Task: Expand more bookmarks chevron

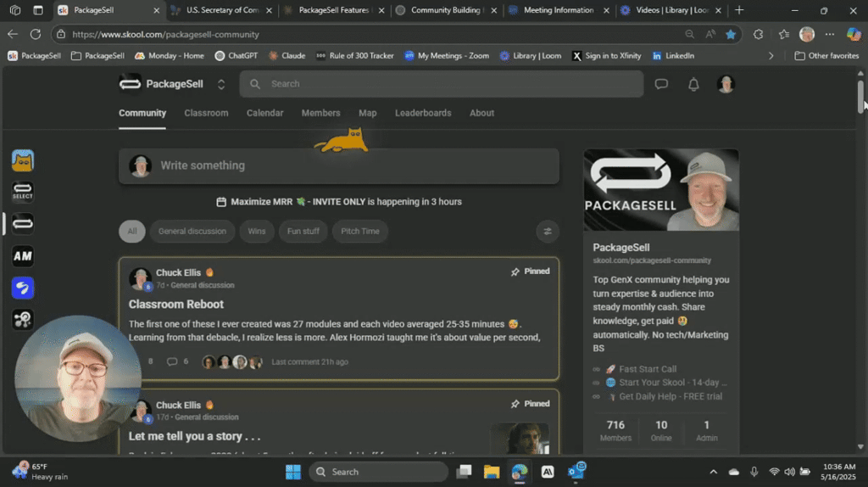Action: 771,56
